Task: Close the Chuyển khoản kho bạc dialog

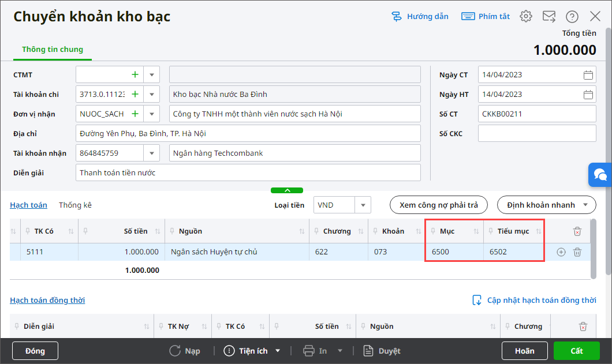Action: [x=595, y=16]
